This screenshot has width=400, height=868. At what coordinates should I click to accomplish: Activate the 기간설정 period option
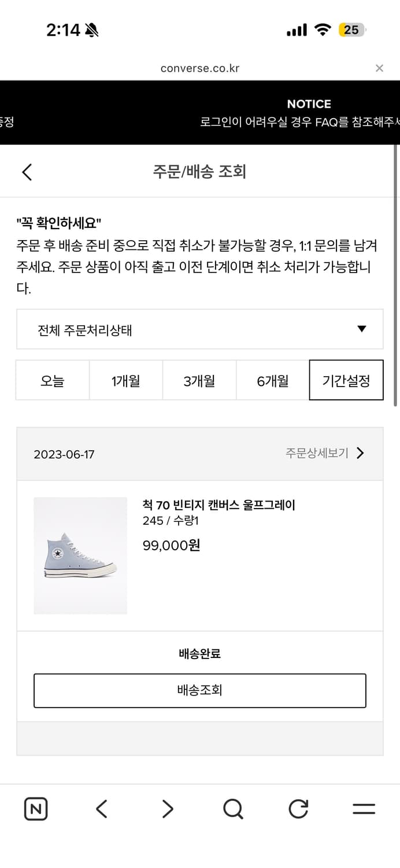pyautogui.click(x=346, y=380)
